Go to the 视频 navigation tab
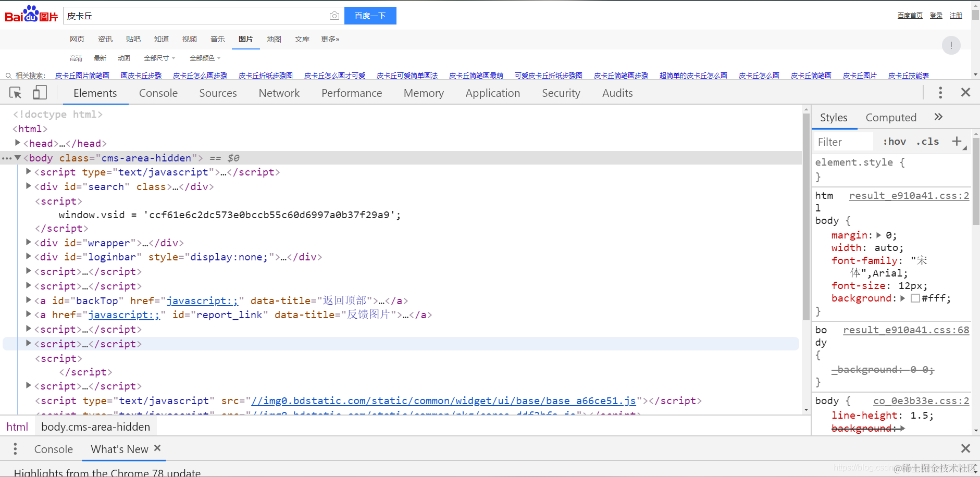 [x=190, y=39]
